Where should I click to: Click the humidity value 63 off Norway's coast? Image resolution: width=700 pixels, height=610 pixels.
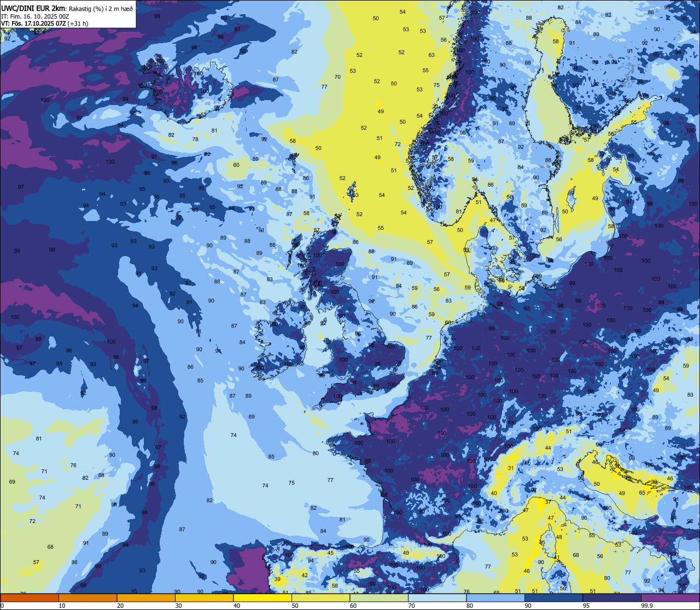point(431,55)
